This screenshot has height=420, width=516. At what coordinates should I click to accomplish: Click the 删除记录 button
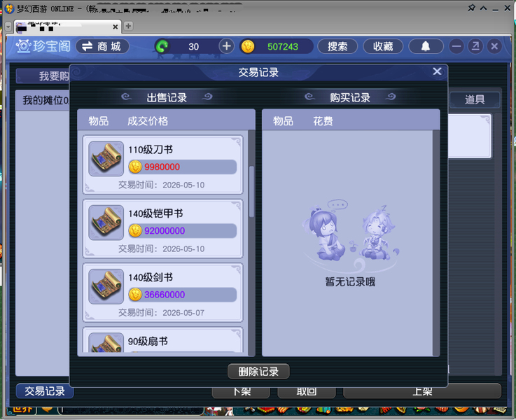(x=258, y=371)
